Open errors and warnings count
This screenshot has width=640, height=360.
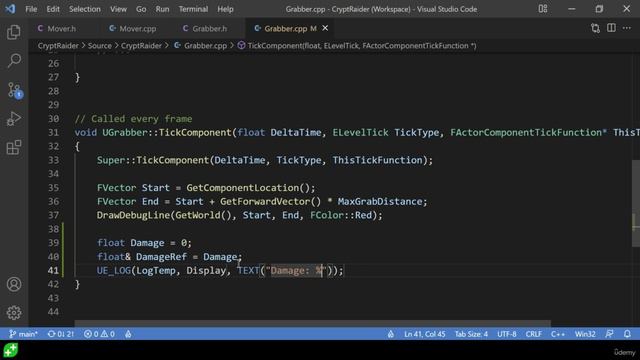coord(99,334)
